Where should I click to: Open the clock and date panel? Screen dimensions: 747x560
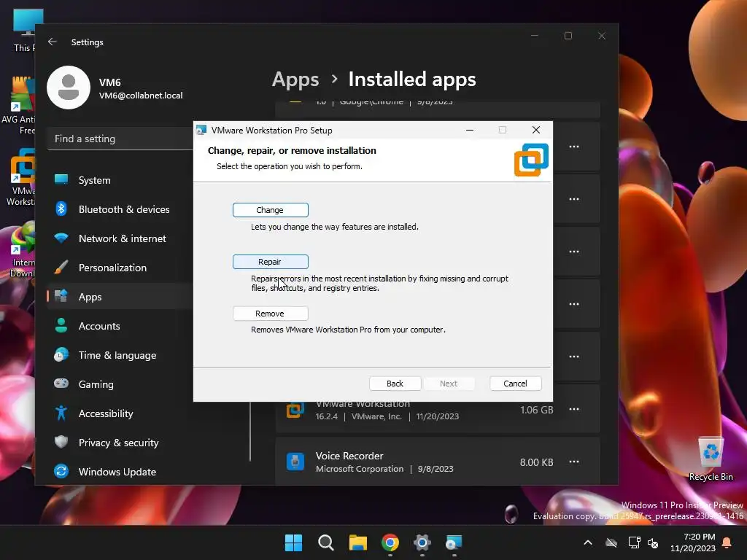point(693,542)
